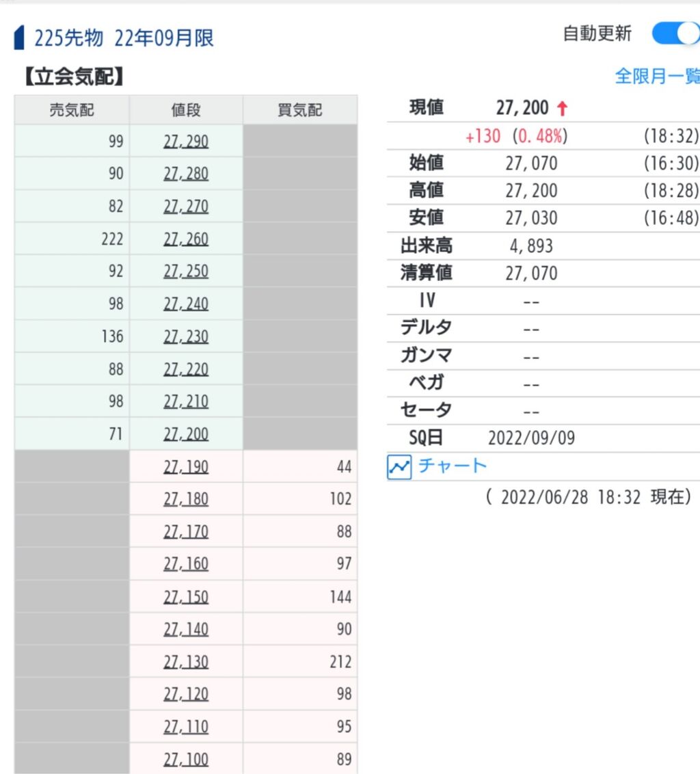Click the 清算値 label
The image size is (700, 774).
pos(427,273)
